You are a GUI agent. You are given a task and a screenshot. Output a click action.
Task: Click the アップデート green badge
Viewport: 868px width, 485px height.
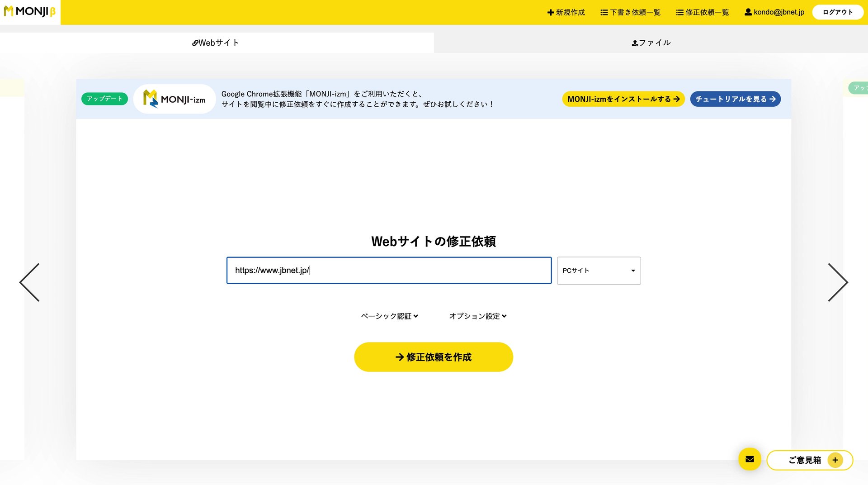[104, 99]
